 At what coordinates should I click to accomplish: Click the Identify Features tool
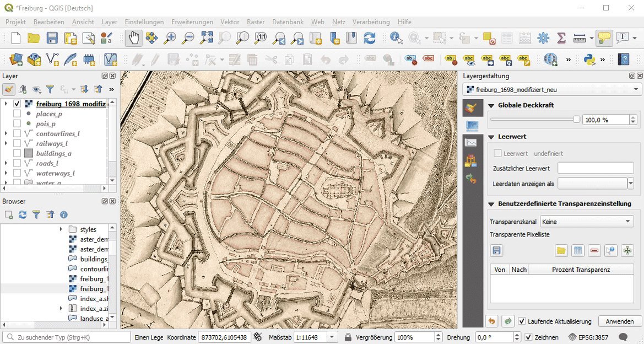(396, 38)
